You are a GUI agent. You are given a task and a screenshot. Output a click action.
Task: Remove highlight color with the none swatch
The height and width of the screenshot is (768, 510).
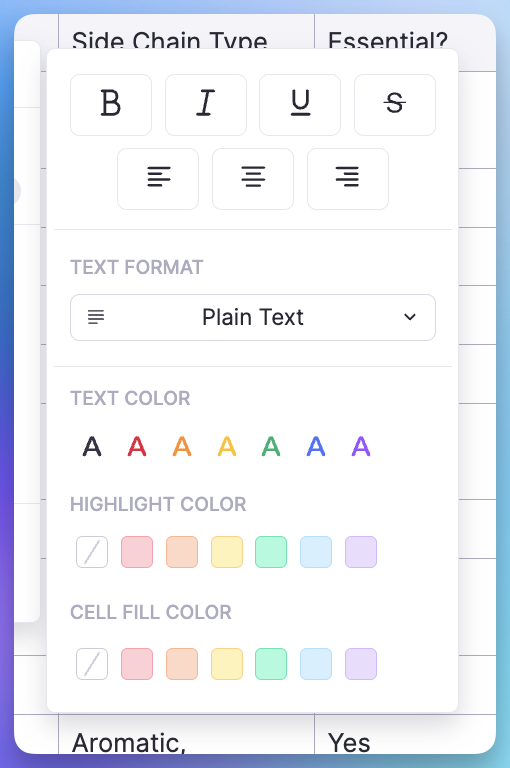92,552
